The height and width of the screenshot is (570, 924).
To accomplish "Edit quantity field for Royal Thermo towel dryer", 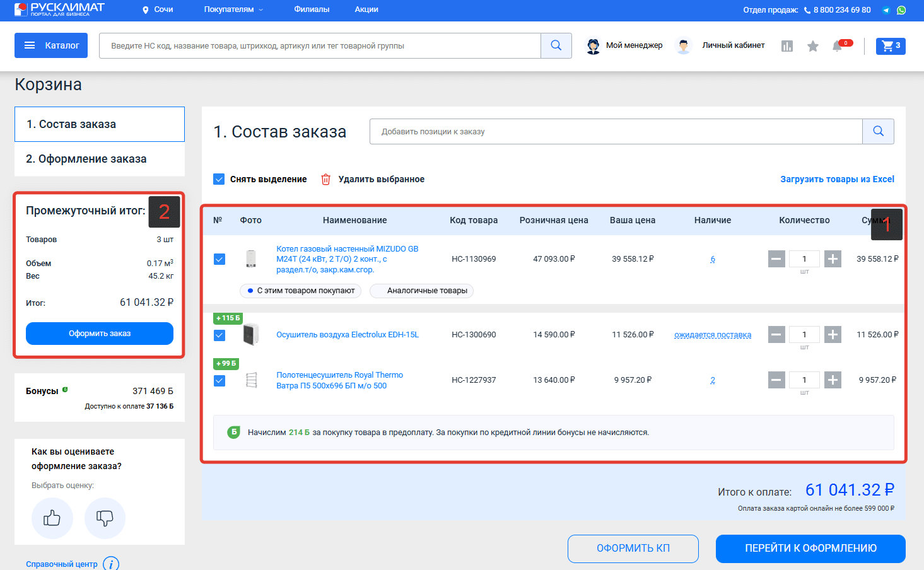I will tap(804, 380).
